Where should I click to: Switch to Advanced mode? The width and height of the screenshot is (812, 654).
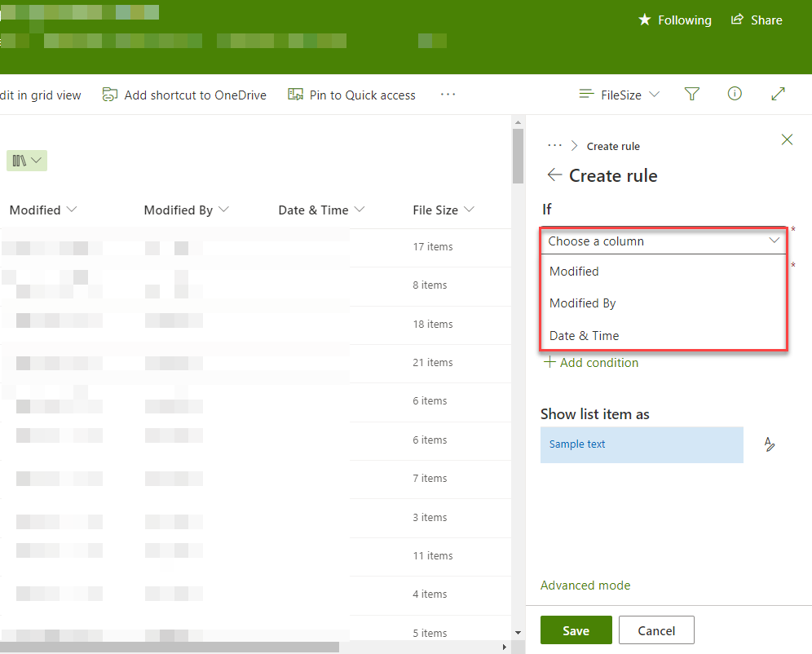coord(585,586)
